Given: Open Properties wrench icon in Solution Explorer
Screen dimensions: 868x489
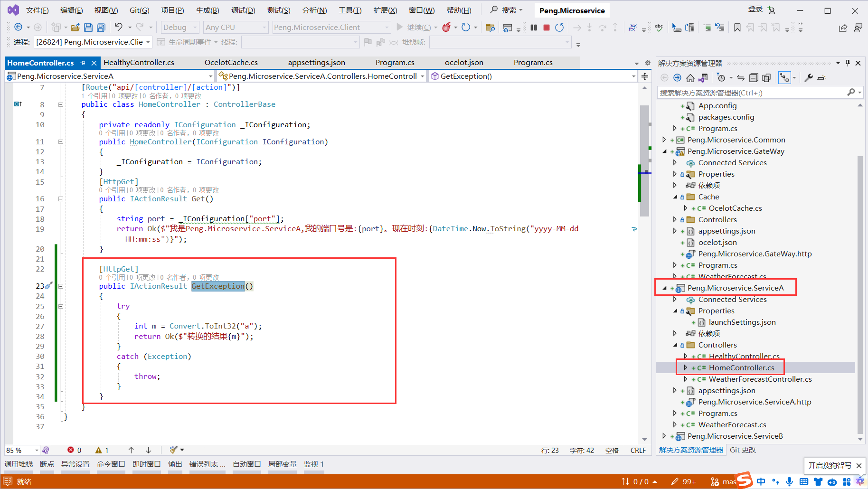Looking at the screenshot, I should (x=809, y=78).
